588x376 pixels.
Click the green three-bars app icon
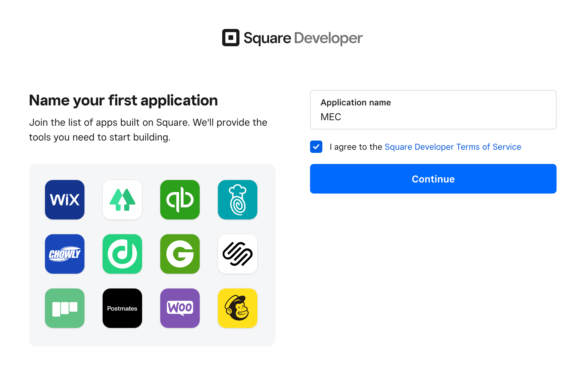pyautogui.click(x=65, y=308)
